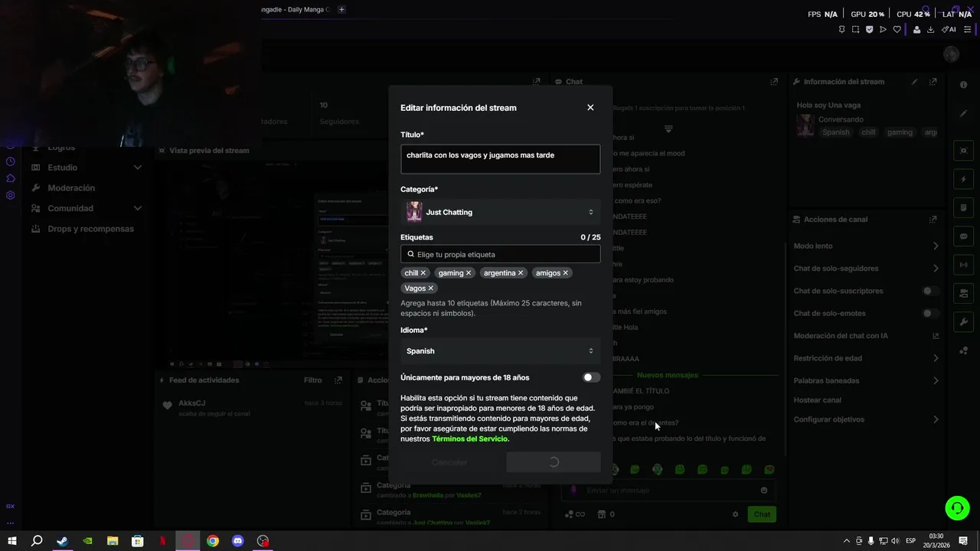980x551 pixels.
Task: Remove the gaming tag
Action: point(469,273)
